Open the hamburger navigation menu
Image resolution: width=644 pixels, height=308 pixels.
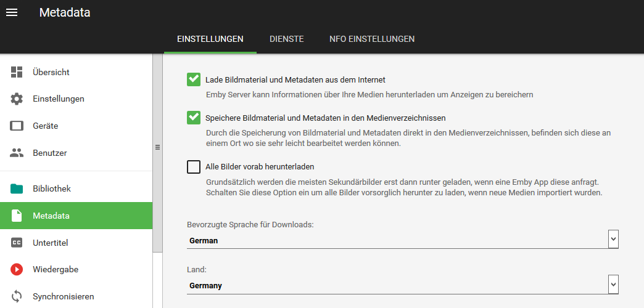(12, 13)
